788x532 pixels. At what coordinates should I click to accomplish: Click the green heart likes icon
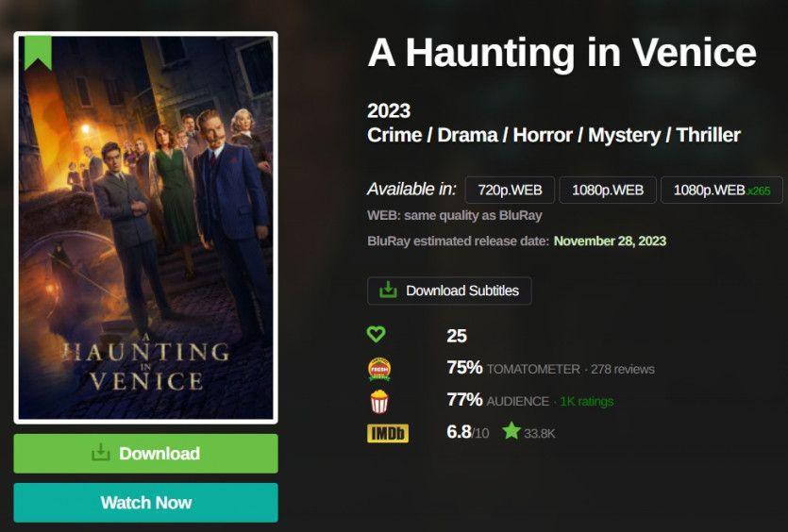click(376, 334)
